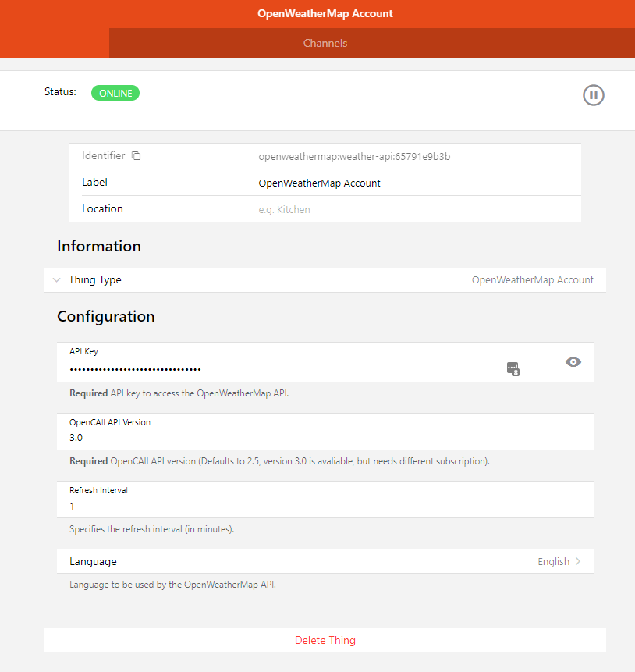Click the Identifier label

pyautogui.click(x=104, y=155)
